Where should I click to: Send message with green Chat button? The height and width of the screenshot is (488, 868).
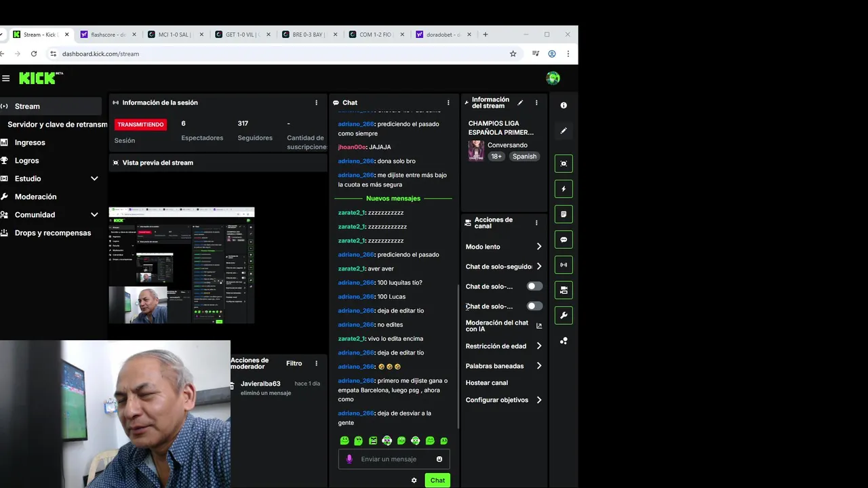pyautogui.click(x=437, y=481)
